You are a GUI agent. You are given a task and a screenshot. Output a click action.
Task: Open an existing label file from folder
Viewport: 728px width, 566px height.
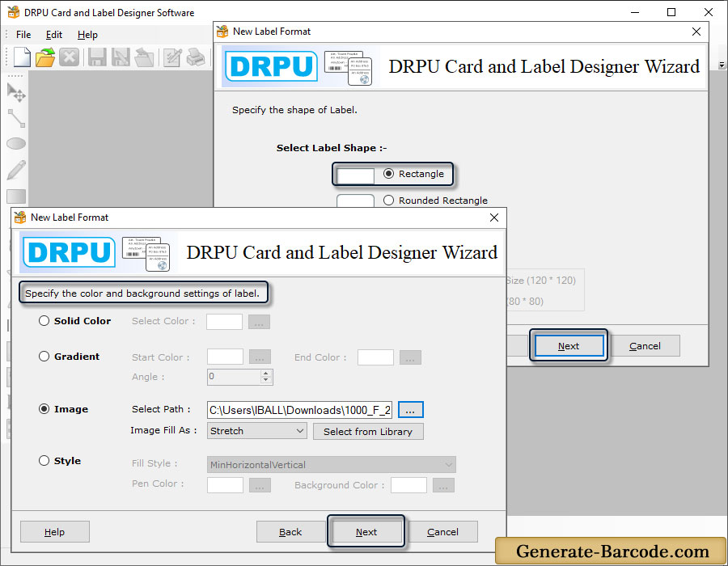click(45, 57)
